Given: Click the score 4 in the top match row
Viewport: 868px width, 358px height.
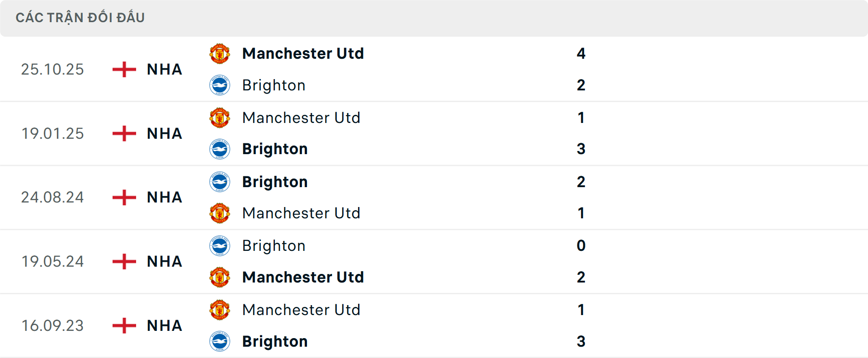Looking at the screenshot, I should [x=581, y=53].
